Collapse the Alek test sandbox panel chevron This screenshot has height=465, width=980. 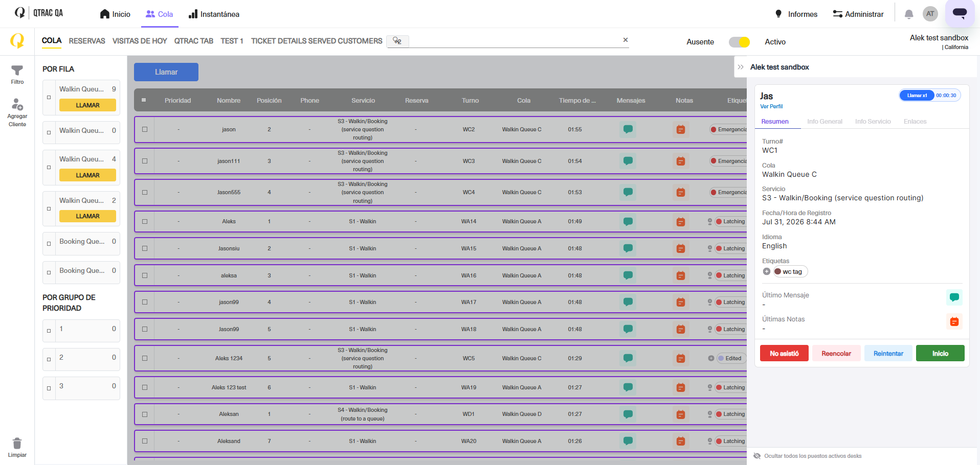[741, 67]
